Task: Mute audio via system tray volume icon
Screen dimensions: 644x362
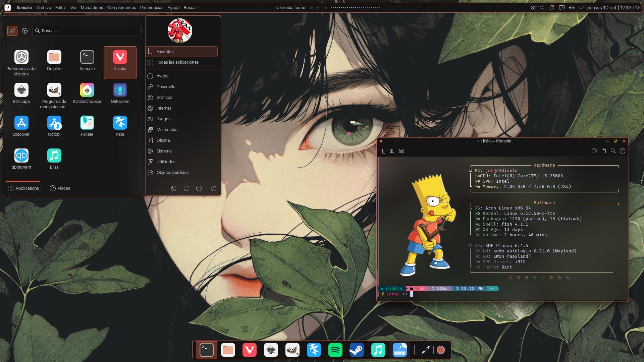Action: (x=572, y=7)
